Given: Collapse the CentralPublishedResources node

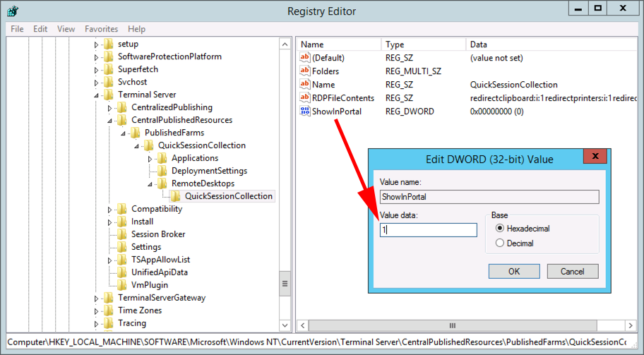Looking at the screenshot, I should [109, 121].
